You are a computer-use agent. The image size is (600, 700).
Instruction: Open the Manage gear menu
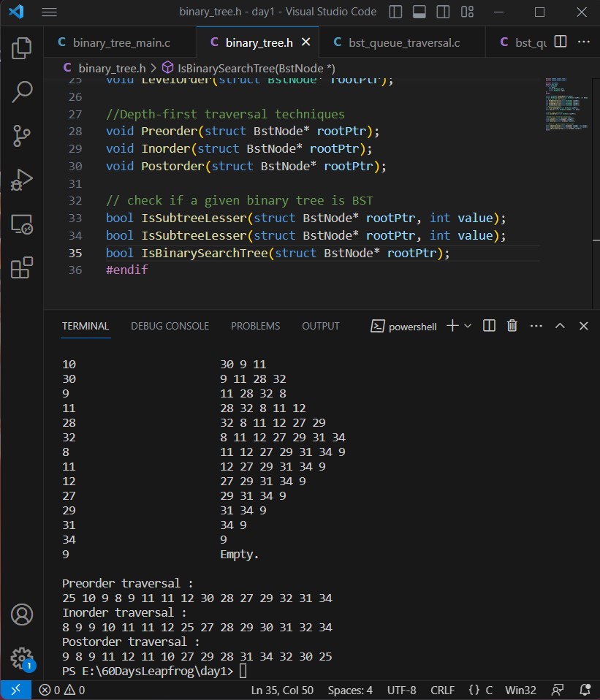[x=21, y=658]
